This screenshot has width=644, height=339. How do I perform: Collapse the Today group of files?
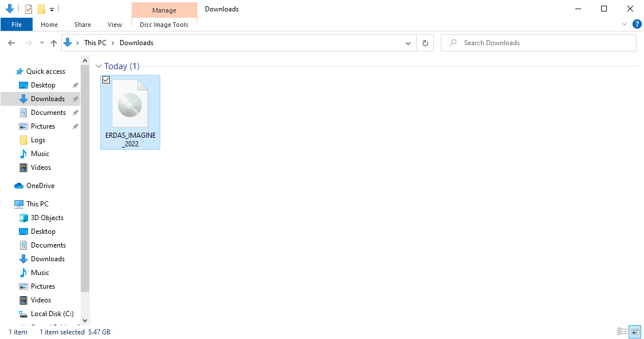[x=99, y=66]
